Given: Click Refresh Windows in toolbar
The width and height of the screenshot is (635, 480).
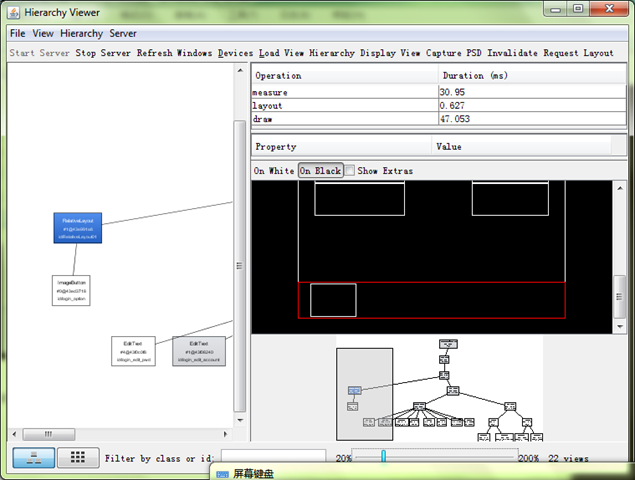Looking at the screenshot, I should point(174,53).
